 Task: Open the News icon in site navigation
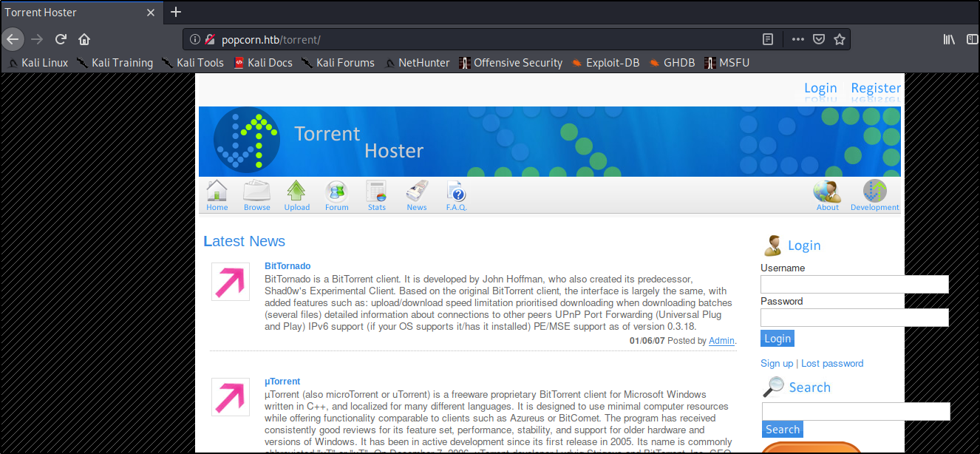click(x=417, y=196)
